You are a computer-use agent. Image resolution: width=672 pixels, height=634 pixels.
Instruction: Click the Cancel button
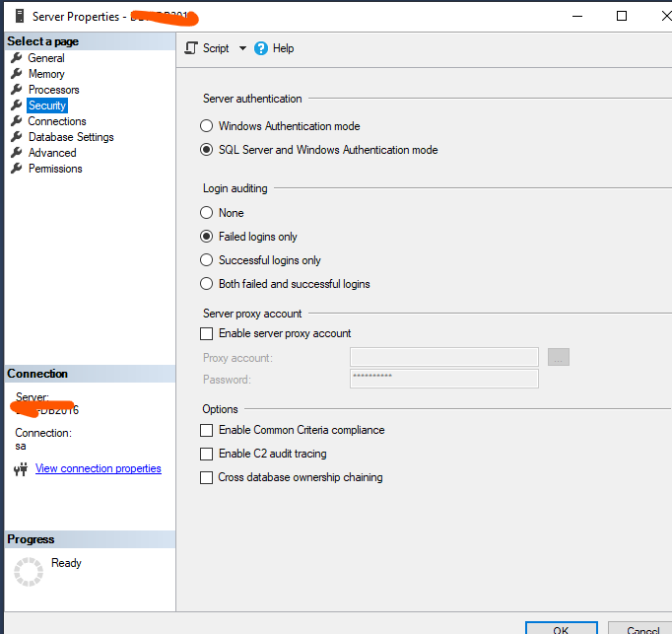[641, 629]
